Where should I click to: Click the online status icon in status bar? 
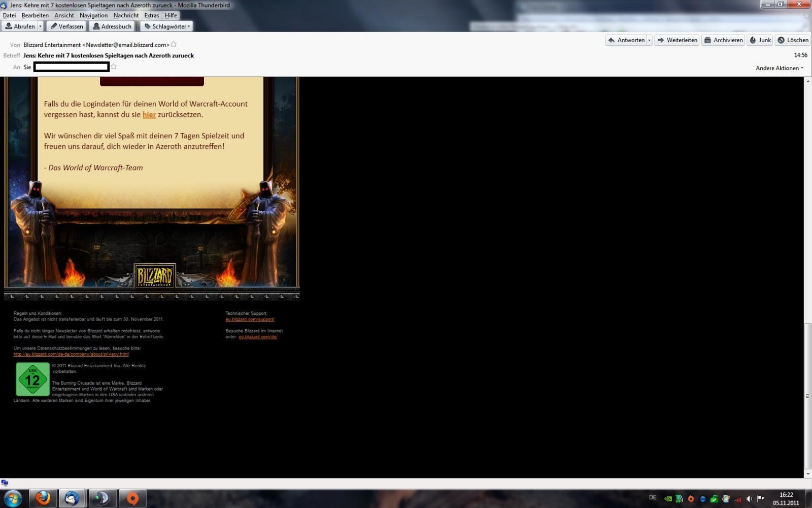click(5, 483)
